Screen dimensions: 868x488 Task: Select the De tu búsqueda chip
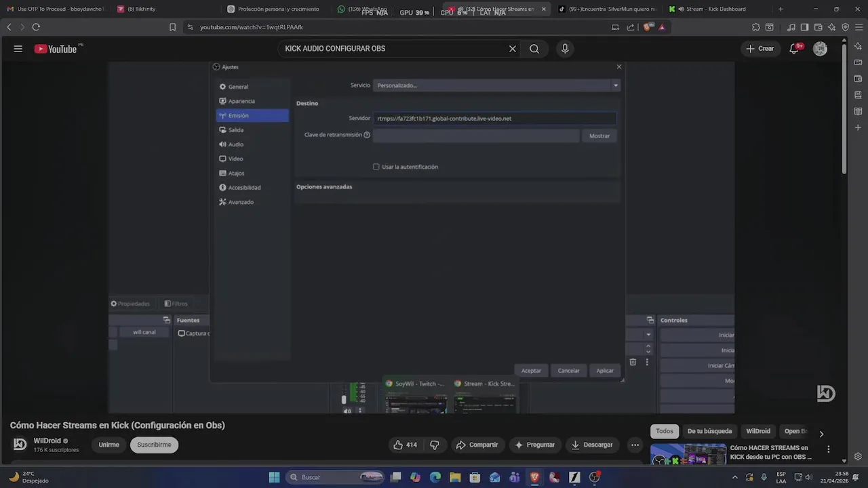click(x=709, y=431)
